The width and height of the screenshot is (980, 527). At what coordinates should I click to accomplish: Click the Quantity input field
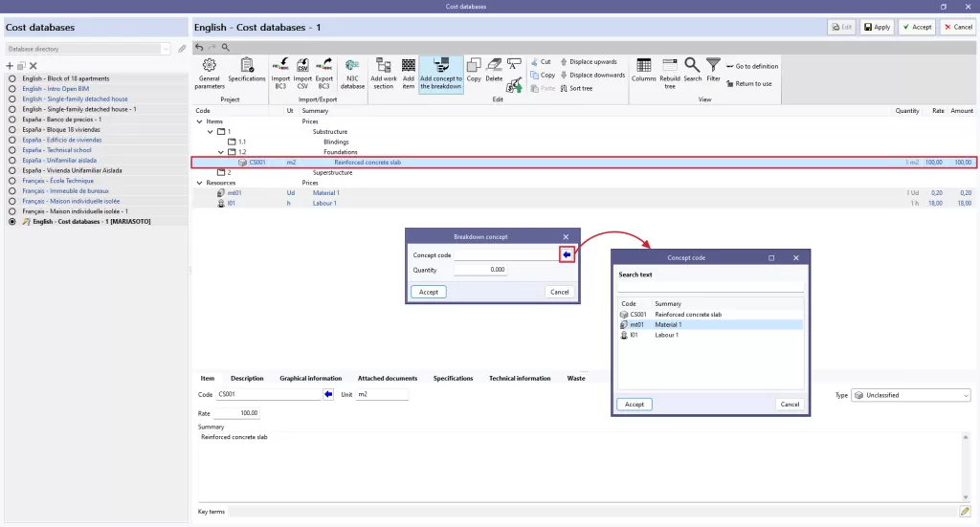pos(480,270)
